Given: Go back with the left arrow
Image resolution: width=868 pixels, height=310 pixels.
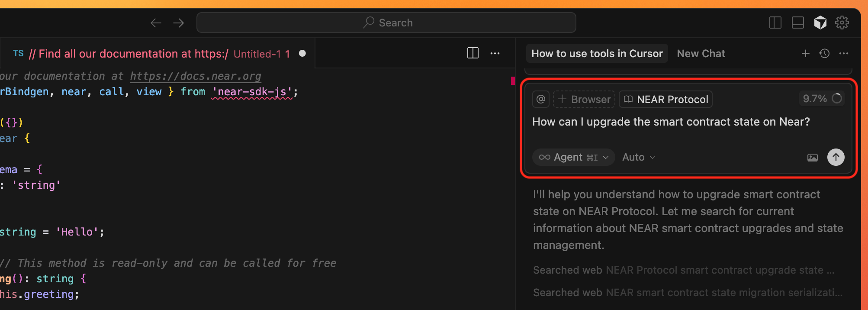Looking at the screenshot, I should [x=156, y=23].
